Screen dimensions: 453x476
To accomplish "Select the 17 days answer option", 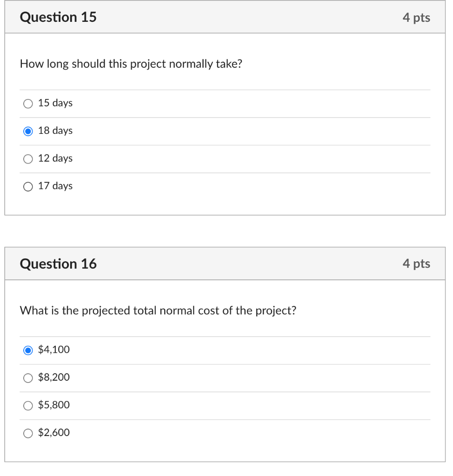I will (x=28, y=186).
